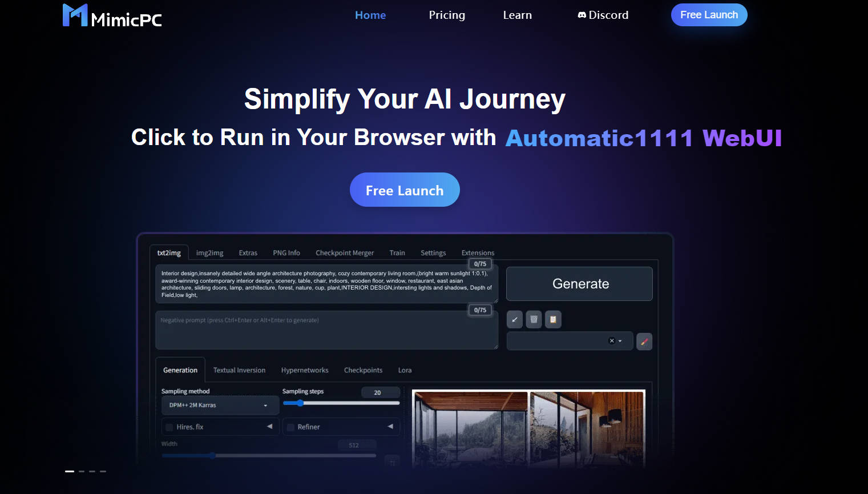Click the arrow read-parameters icon
The height and width of the screenshot is (494, 868).
(515, 319)
